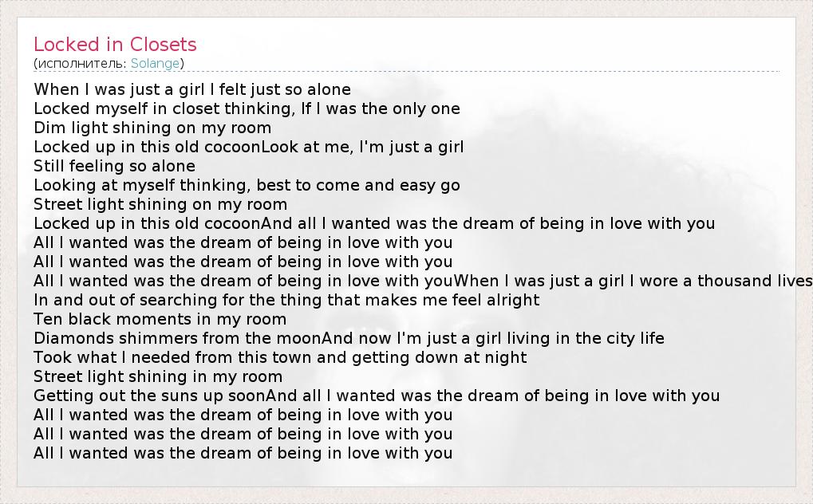Click 'Street light shining in my room' line

pos(158,376)
